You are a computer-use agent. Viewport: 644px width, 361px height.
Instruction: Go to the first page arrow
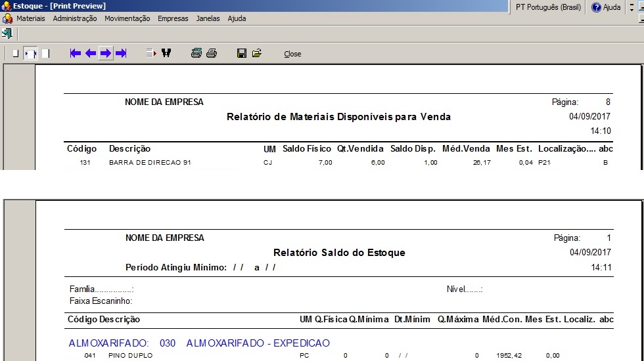75,53
